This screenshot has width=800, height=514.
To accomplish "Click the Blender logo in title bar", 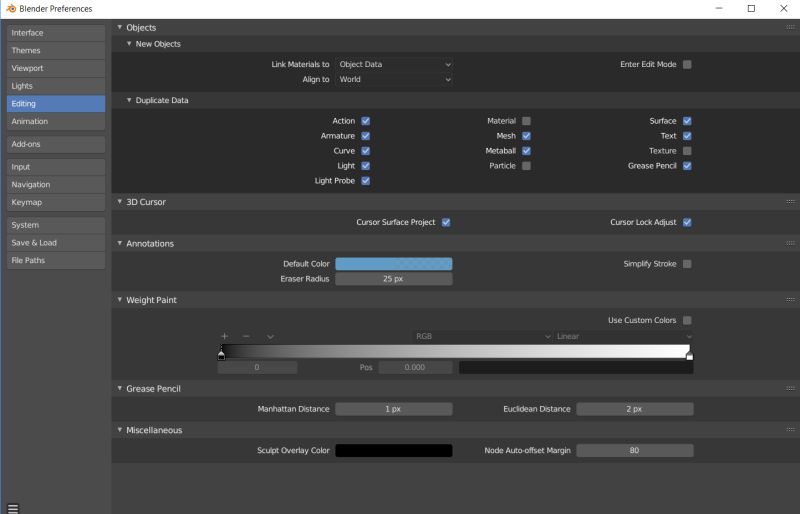I will 11,9.
